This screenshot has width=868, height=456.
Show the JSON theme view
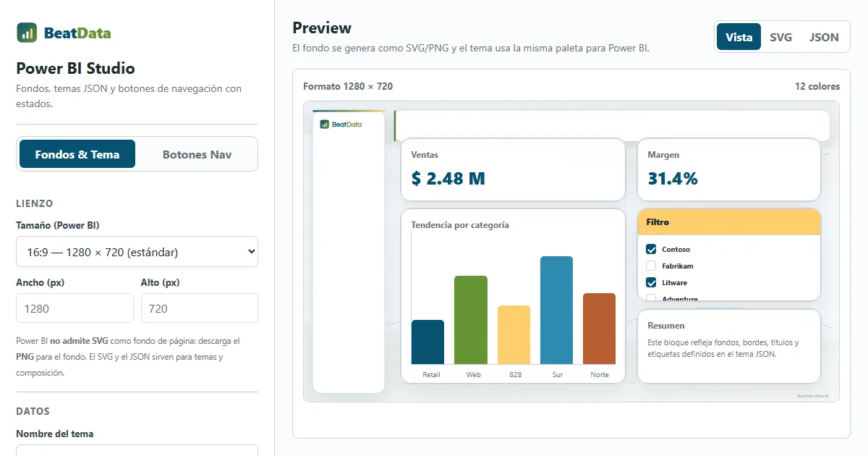point(824,37)
